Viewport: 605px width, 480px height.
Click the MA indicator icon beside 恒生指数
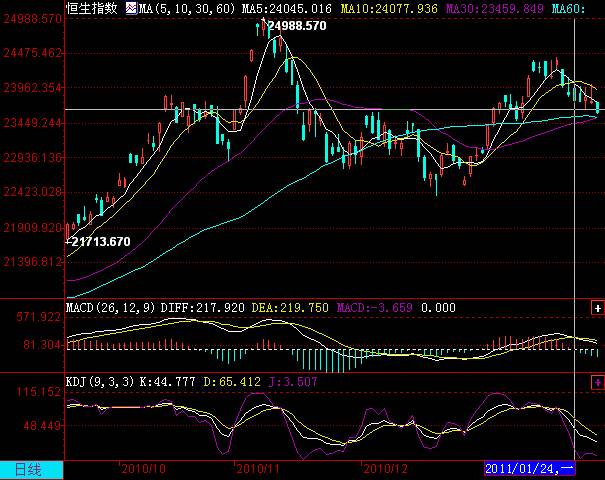click(131, 8)
